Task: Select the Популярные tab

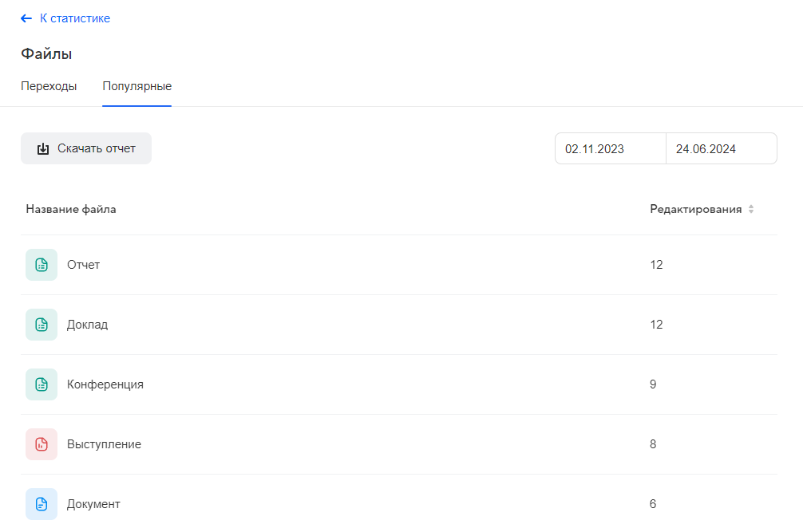Action: tap(136, 86)
